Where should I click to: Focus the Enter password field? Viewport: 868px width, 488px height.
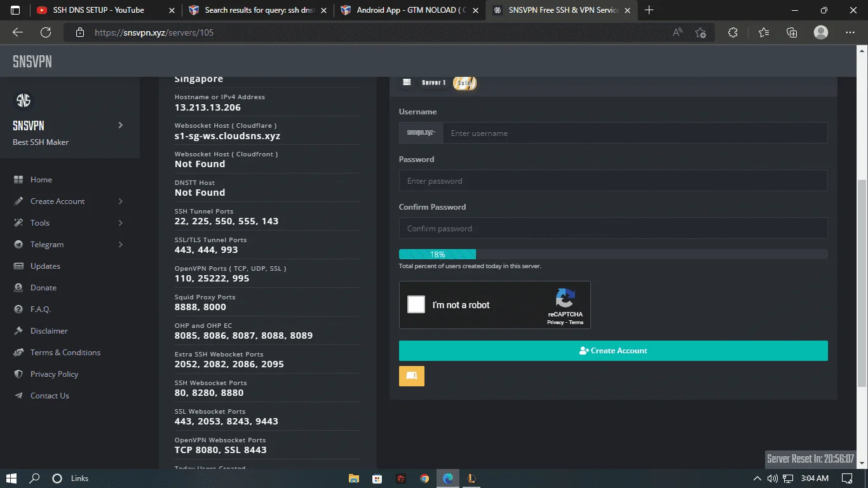click(613, 181)
